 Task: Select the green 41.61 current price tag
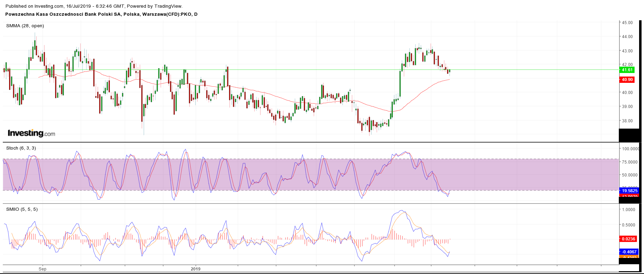[627, 70]
